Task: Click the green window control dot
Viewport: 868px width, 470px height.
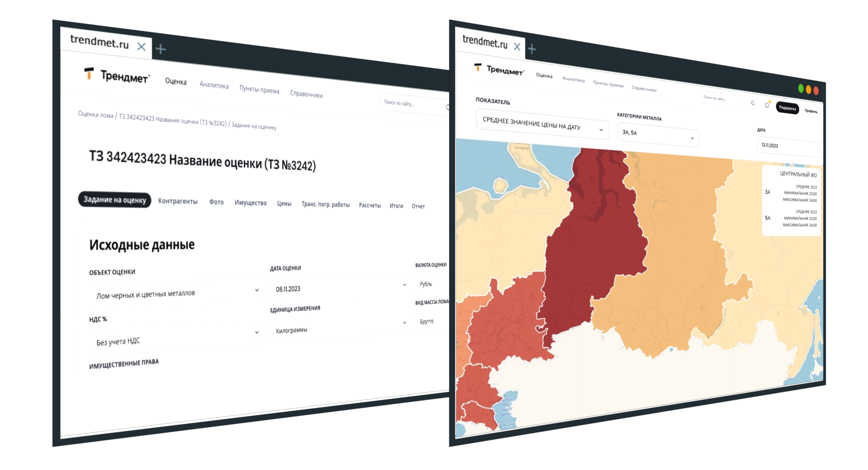Action: click(x=801, y=88)
